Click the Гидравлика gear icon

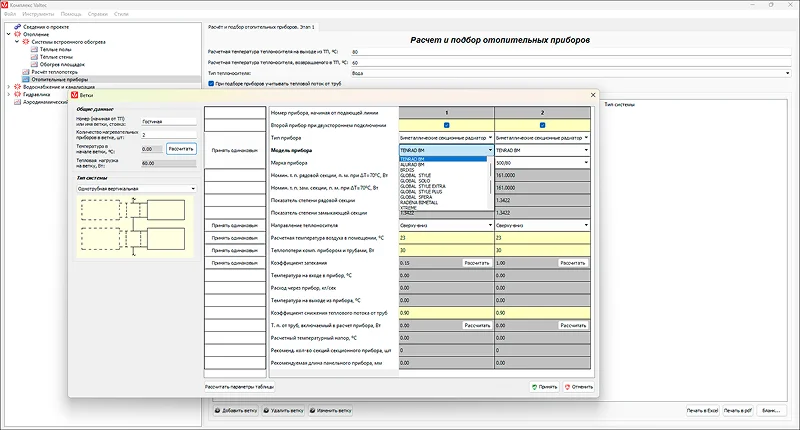[17, 94]
